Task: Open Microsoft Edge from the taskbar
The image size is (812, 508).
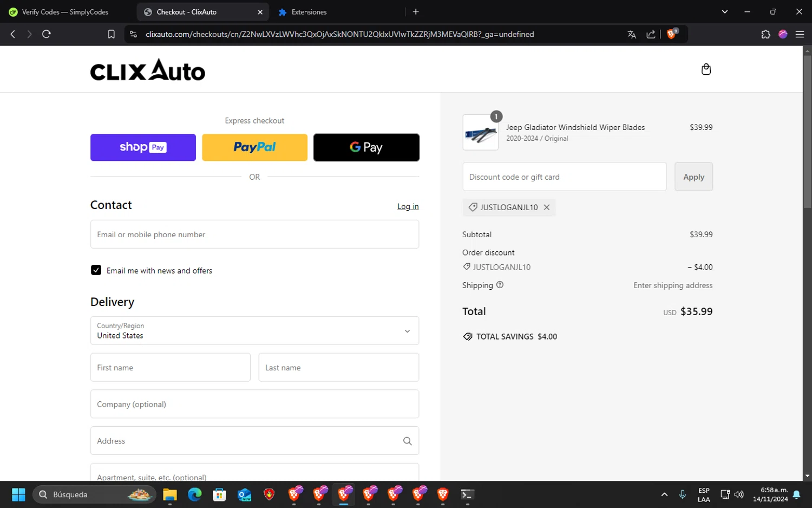Action: point(194,494)
